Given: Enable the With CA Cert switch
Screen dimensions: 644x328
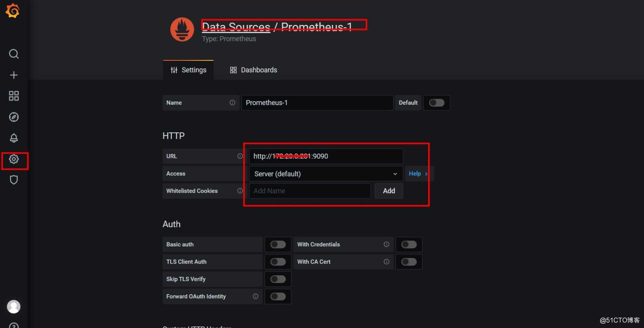Looking at the screenshot, I should [409, 262].
